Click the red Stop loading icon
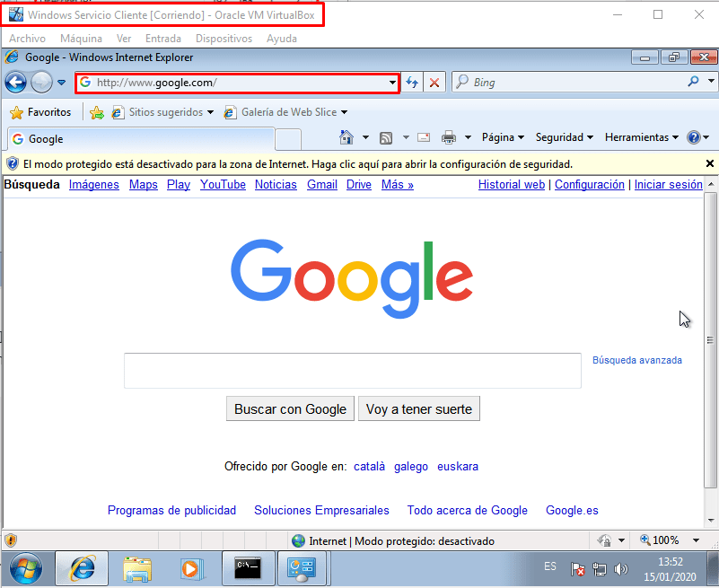Screen dimensions: 719x588 click(434, 83)
